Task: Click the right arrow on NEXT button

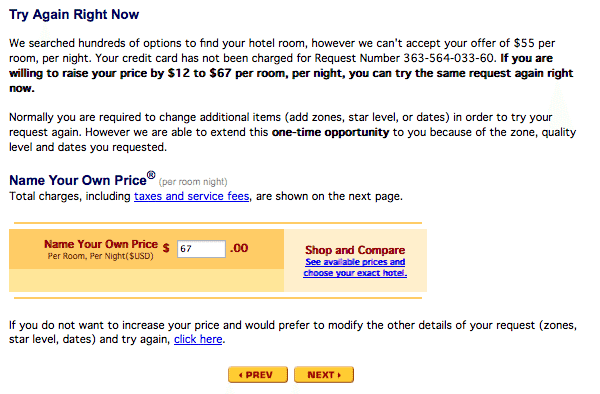Action: (x=339, y=375)
